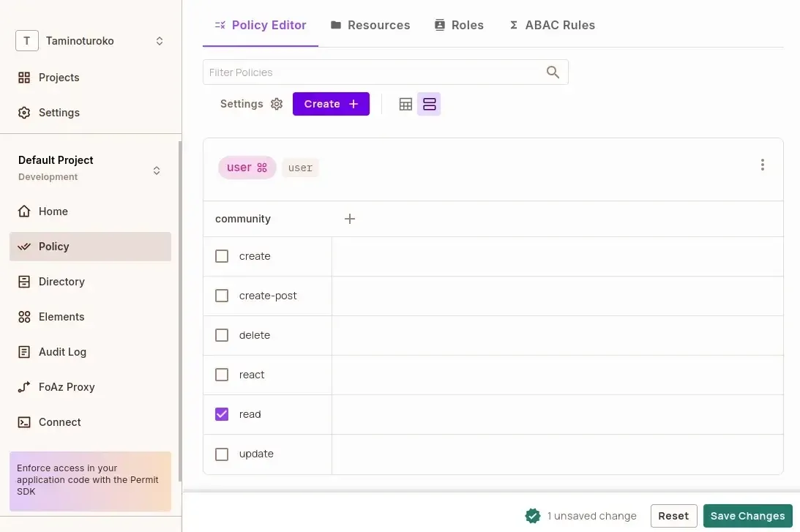Focus the Filter Policies search field
Viewport: 800px width, 532px height.
pyautogui.click(x=373, y=72)
